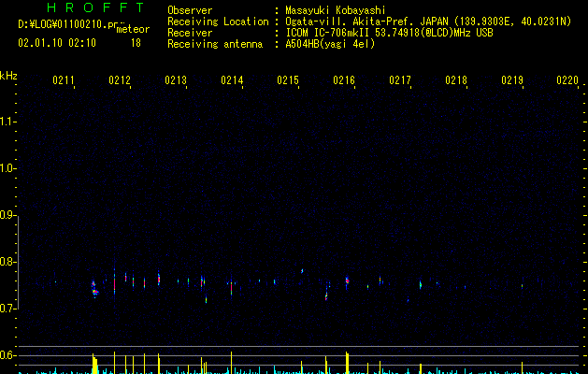Viewport: 588px width, 374px height.
Task: Click time marker 0218
Action: 456,80
